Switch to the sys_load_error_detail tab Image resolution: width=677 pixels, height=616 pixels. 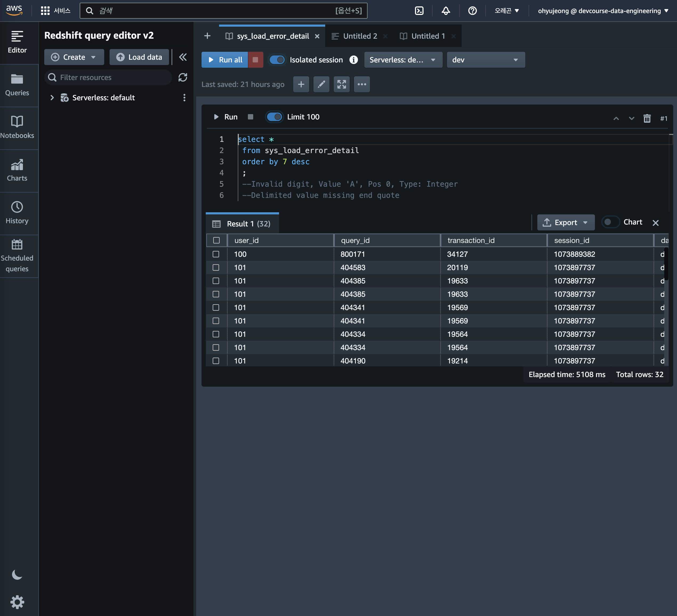(x=273, y=36)
